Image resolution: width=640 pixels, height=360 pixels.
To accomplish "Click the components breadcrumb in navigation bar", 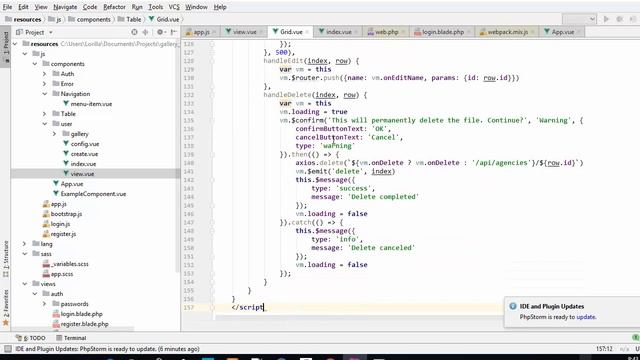I will pos(89,19).
